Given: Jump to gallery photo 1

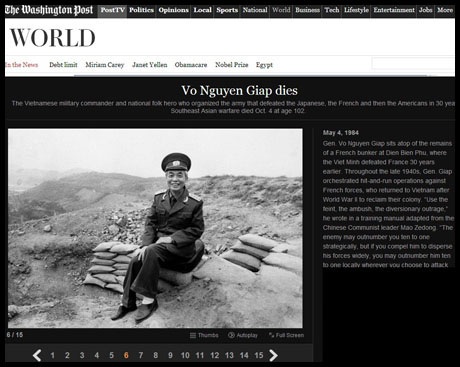Looking at the screenshot, I should coord(52,355).
